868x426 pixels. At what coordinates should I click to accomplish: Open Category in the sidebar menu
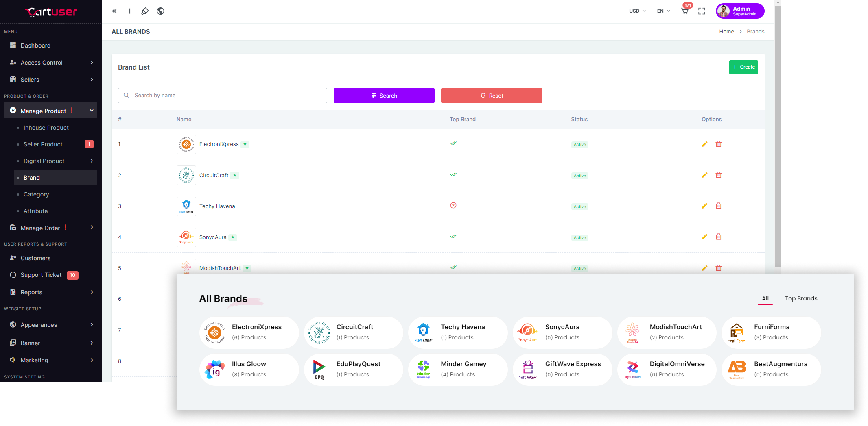click(36, 194)
